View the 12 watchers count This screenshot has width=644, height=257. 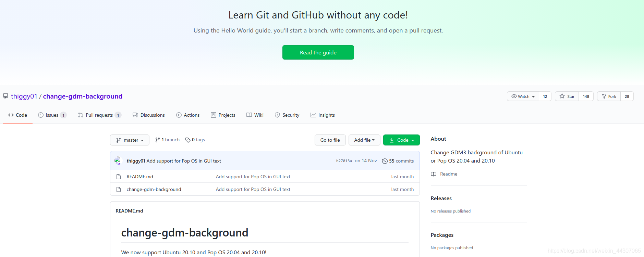click(545, 97)
